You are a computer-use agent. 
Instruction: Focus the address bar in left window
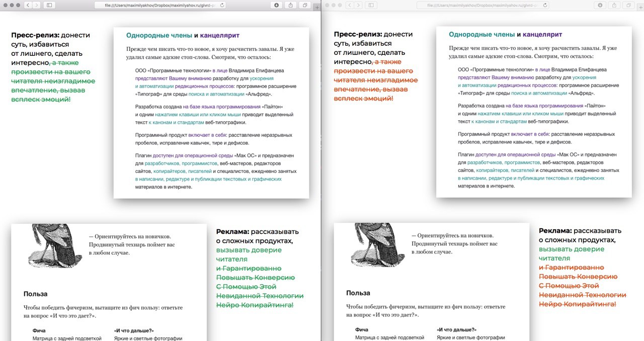tap(160, 5)
